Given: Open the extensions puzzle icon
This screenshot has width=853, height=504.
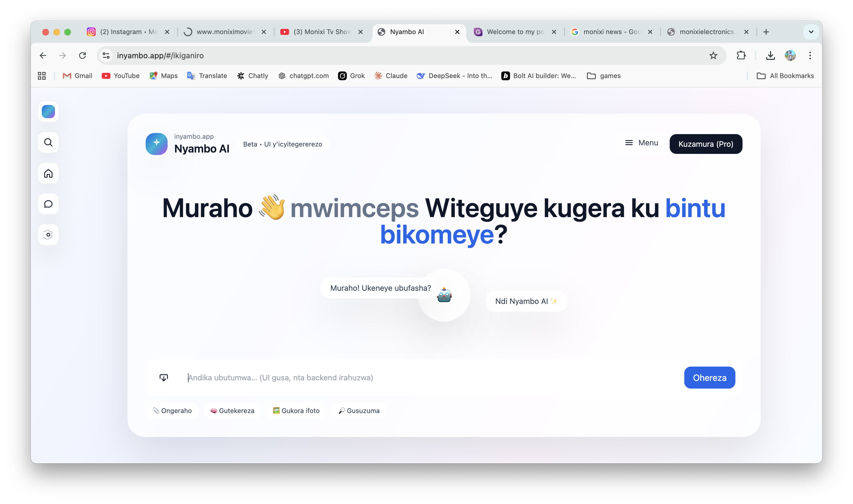Looking at the screenshot, I should point(741,55).
